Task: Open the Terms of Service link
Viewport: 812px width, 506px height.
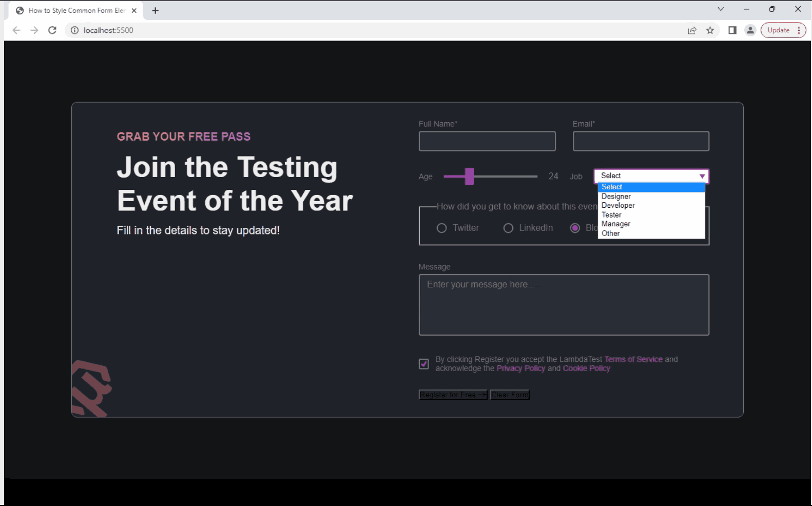Action: point(633,359)
